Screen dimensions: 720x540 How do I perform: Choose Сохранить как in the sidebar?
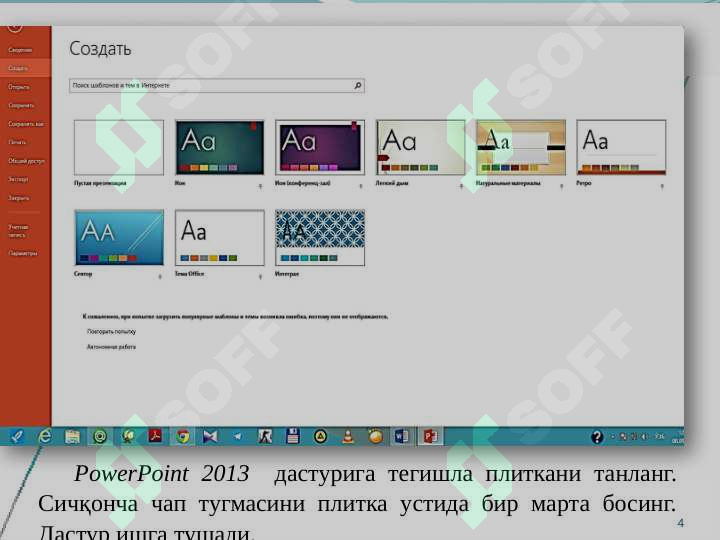(x=26, y=124)
